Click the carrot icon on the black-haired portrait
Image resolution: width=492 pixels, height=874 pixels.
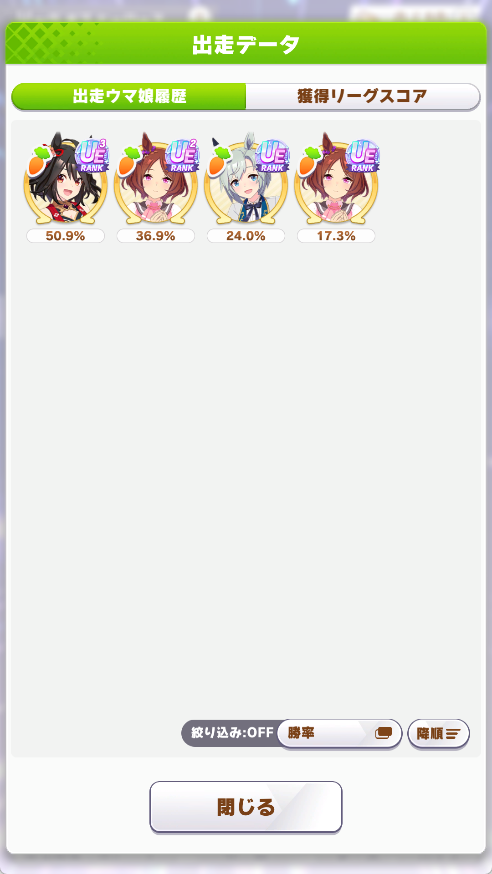(x=38, y=161)
